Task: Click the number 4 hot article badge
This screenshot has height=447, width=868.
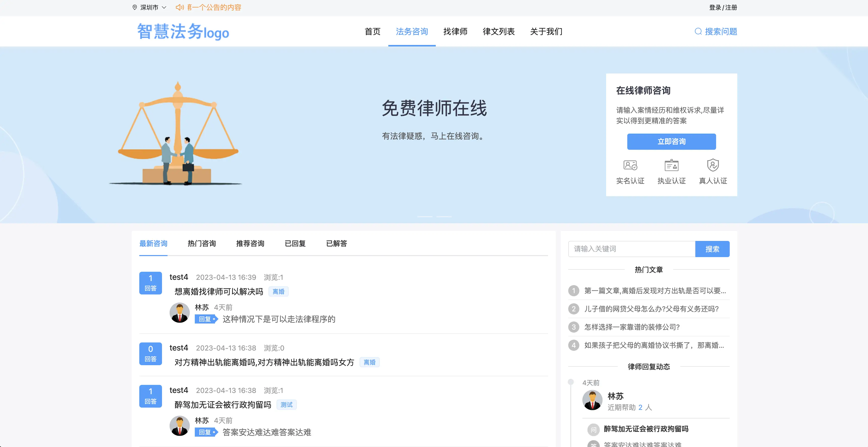Action: pos(574,345)
